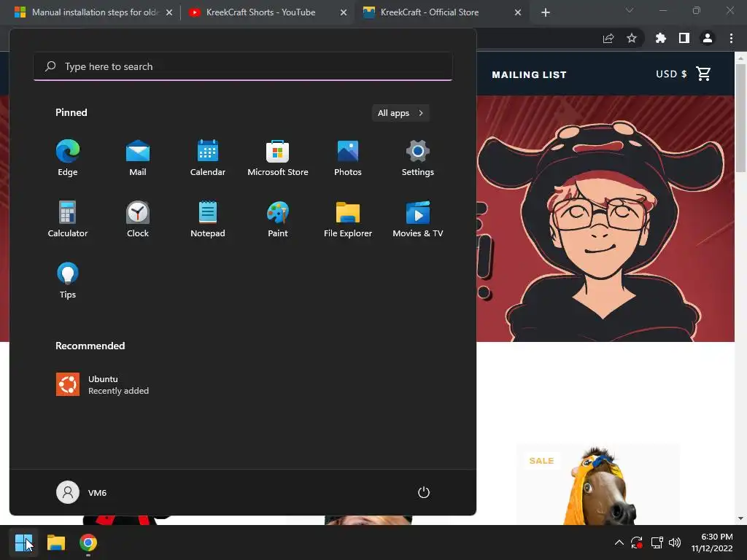The image size is (747, 560).
Task: Open Chrome's three-dot menu
Action: (731, 38)
